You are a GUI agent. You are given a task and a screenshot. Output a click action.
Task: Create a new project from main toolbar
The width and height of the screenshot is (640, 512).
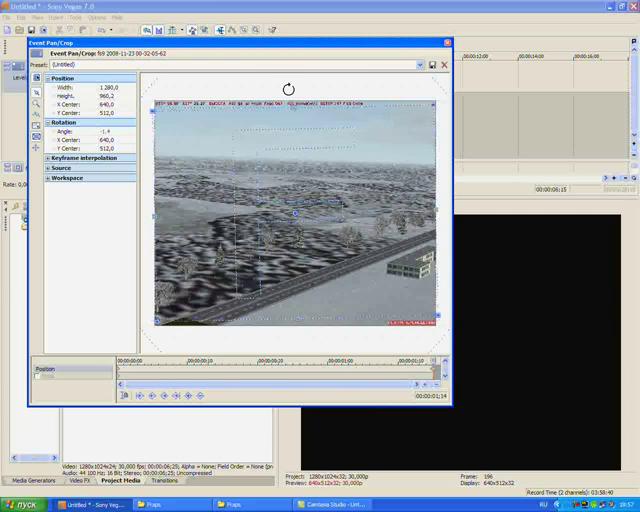[7, 30]
